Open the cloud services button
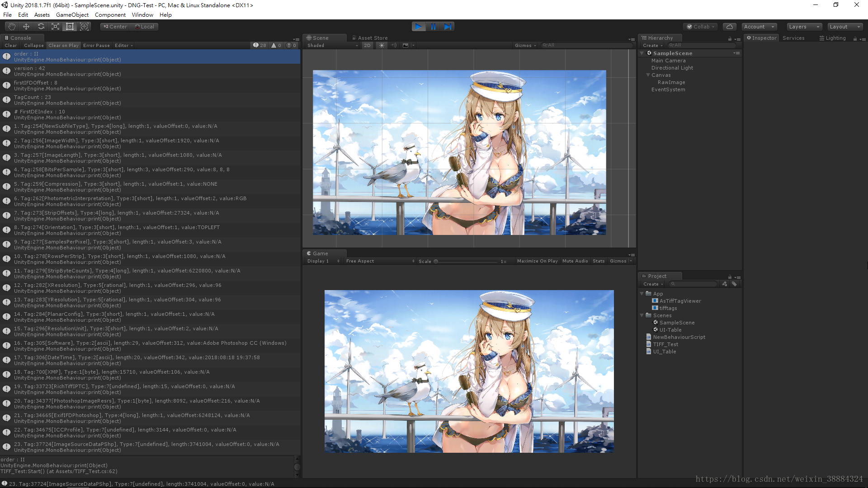Screen dimensions: 868x488 coord(729,27)
